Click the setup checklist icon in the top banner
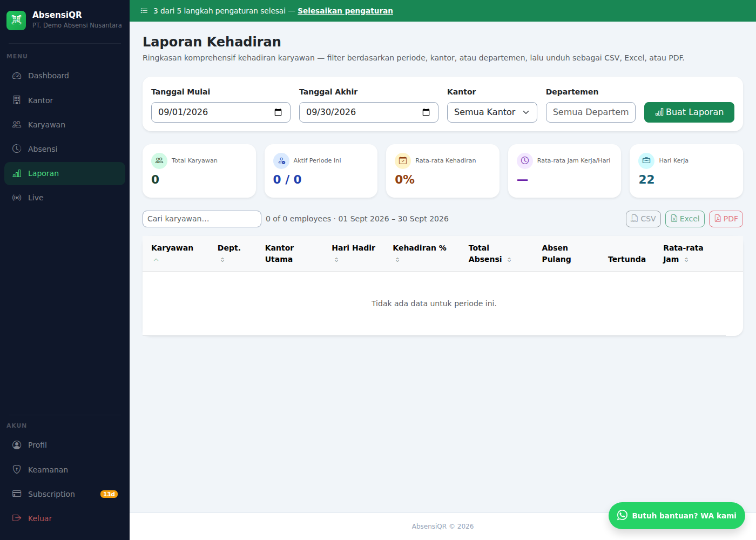Viewport: 756px width, 540px height. tap(144, 11)
